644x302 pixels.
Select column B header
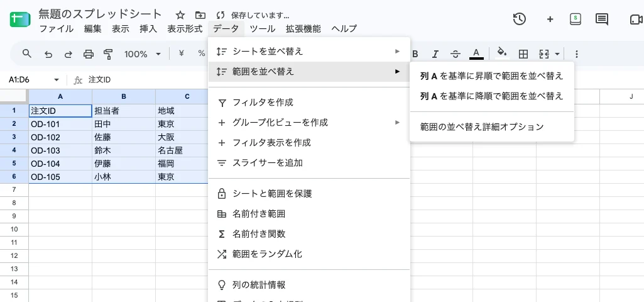click(x=124, y=96)
